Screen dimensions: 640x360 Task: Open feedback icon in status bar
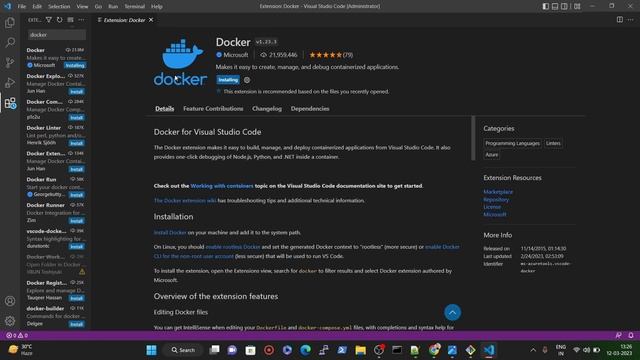(x=618, y=335)
